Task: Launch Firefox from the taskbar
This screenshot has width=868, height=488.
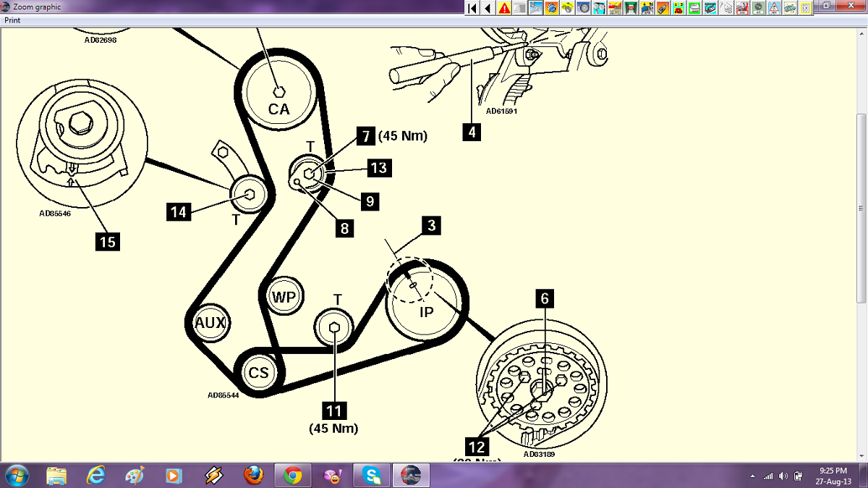Action: coord(254,476)
